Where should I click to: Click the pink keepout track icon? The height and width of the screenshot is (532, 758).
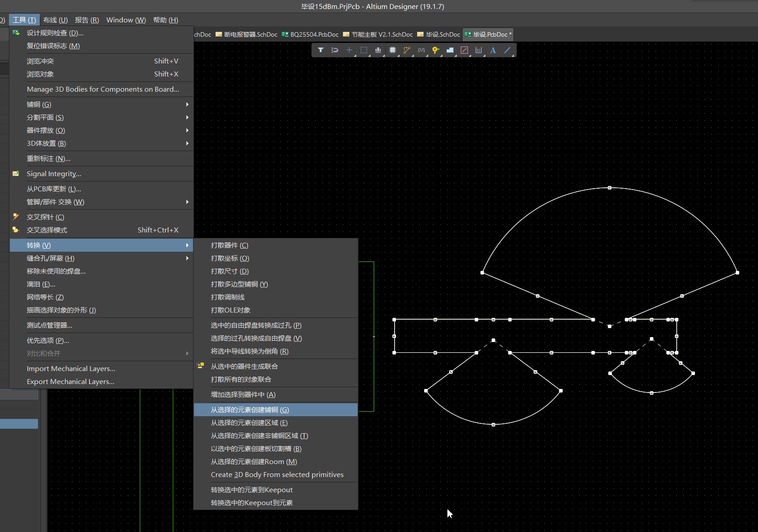click(464, 50)
